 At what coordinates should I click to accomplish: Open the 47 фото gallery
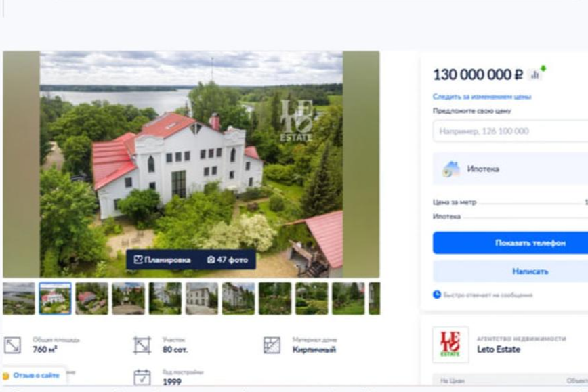(x=228, y=260)
